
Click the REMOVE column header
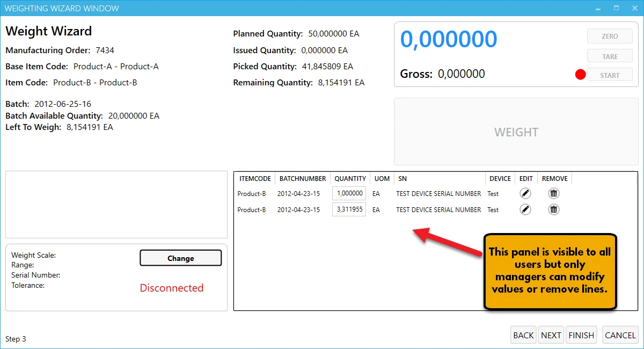554,178
